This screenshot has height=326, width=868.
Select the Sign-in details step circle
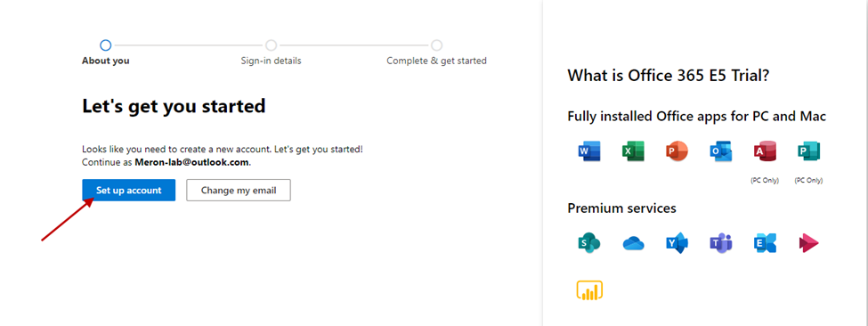click(271, 45)
